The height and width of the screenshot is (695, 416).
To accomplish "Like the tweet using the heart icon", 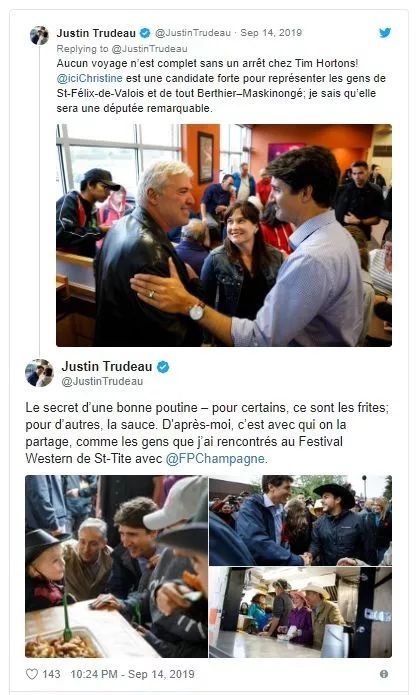I will pos(32,674).
